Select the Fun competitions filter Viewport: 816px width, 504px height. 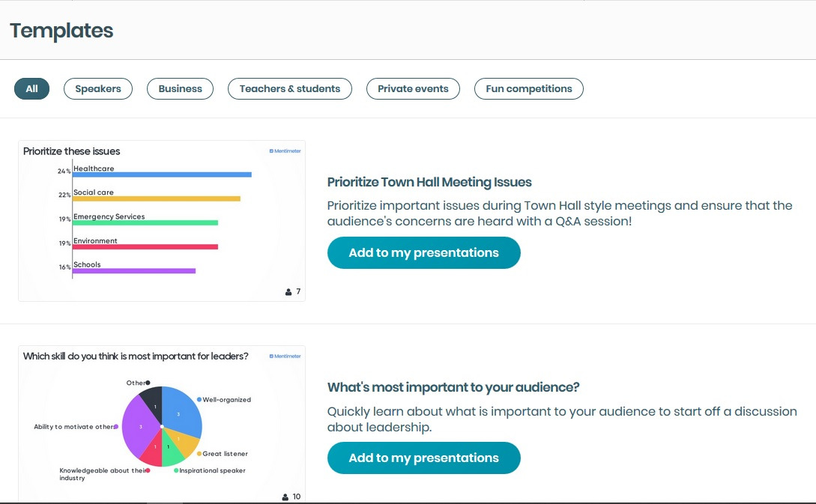tap(528, 88)
